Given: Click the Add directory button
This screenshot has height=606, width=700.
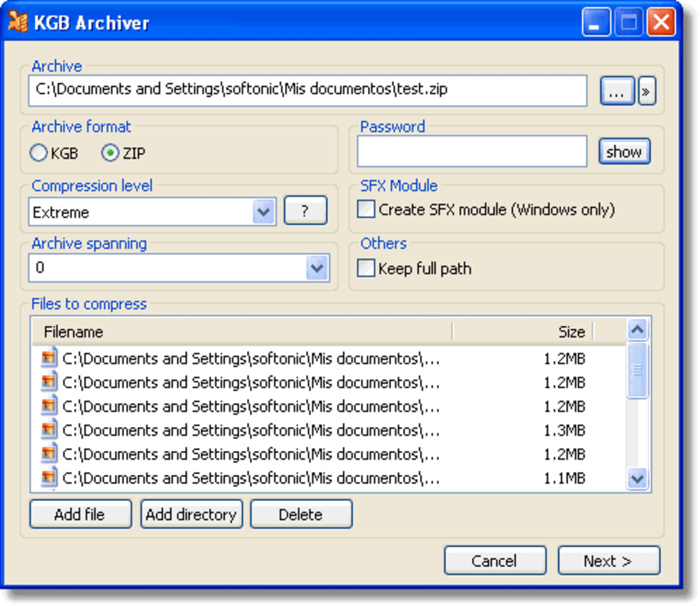Looking at the screenshot, I should tap(191, 513).
